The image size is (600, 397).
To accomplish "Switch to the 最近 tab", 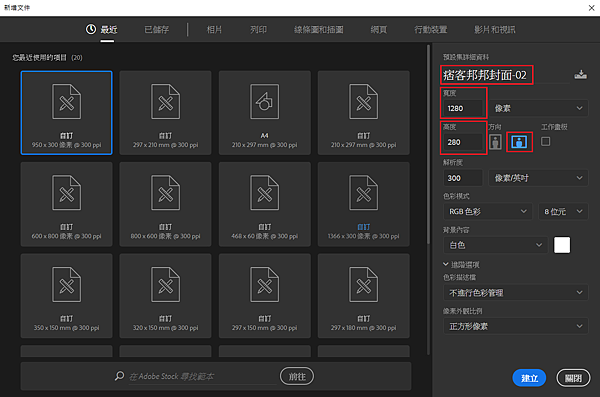I will (109, 29).
